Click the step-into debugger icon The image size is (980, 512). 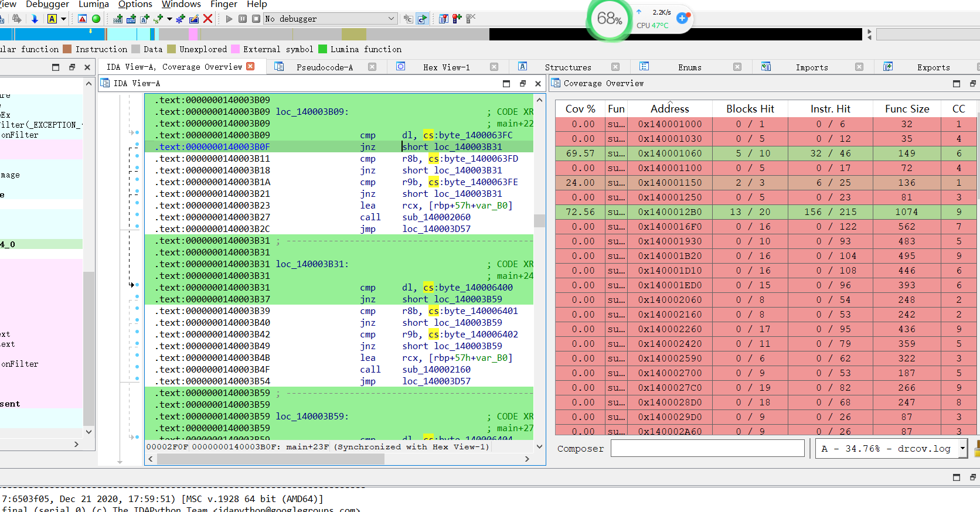point(409,19)
